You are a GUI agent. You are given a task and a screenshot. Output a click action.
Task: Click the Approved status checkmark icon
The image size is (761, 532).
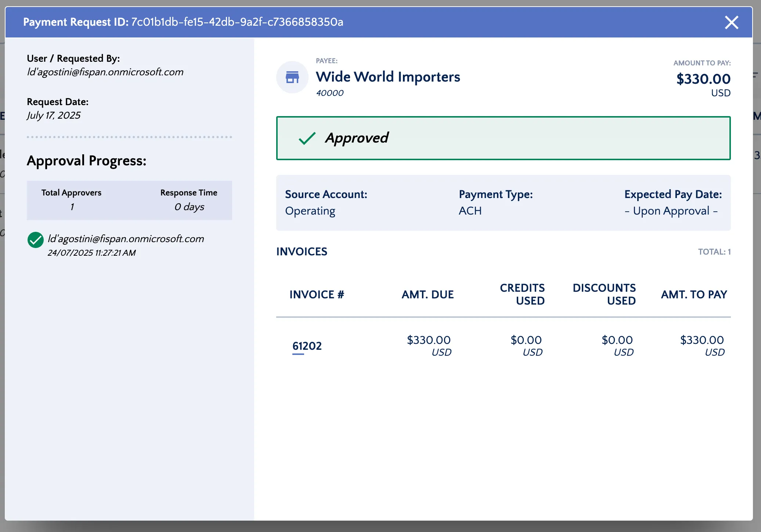click(x=307, y=138)
